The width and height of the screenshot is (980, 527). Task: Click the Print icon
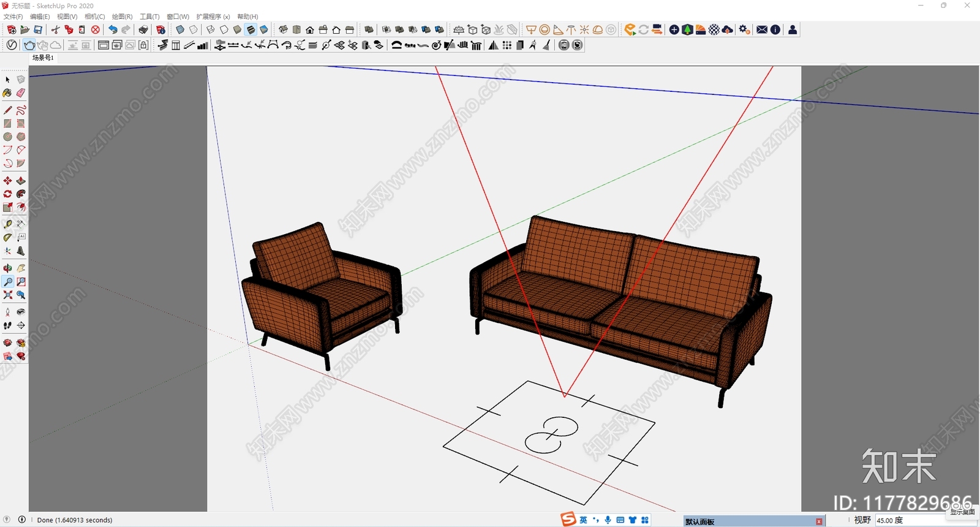tap(143, 29)
